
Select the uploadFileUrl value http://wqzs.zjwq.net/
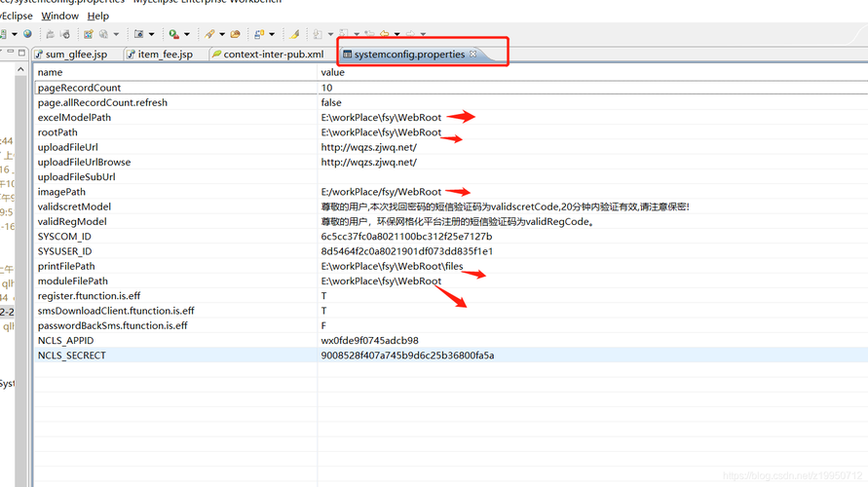pyautogui.click(x=368, y=147)
